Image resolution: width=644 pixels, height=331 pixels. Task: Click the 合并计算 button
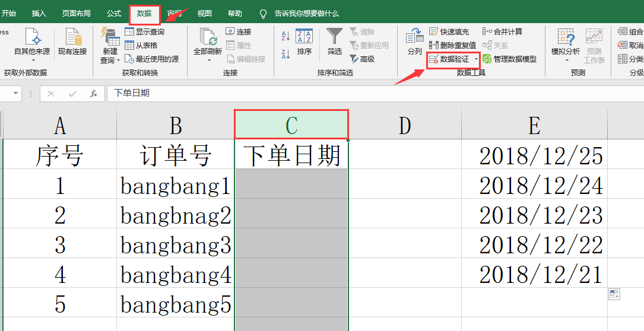point(502,31)
